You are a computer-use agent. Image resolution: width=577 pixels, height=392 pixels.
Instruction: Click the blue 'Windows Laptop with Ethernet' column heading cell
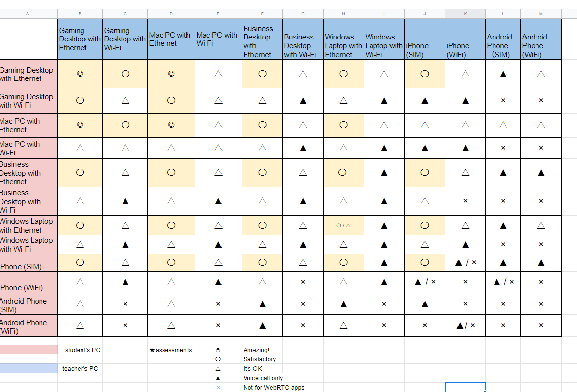click(x=343, y=39)
